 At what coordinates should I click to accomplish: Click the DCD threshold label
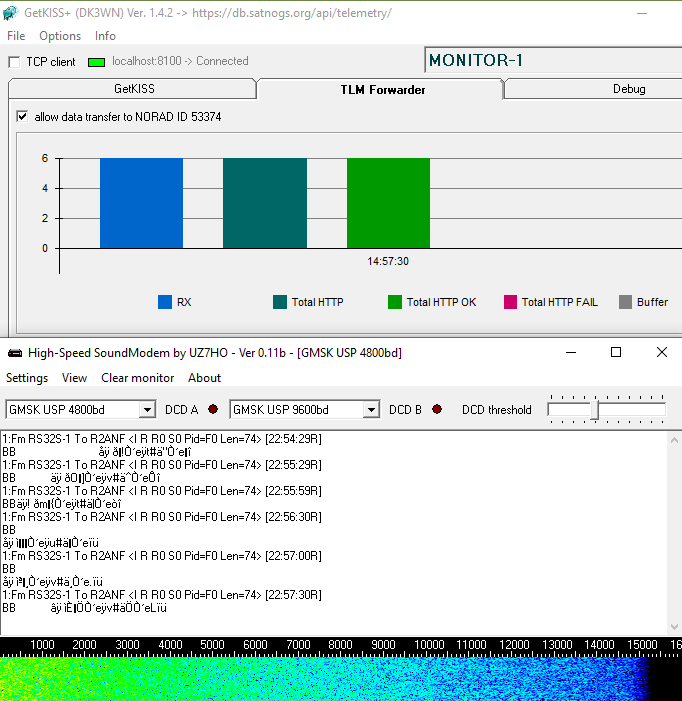pos(497,410)
